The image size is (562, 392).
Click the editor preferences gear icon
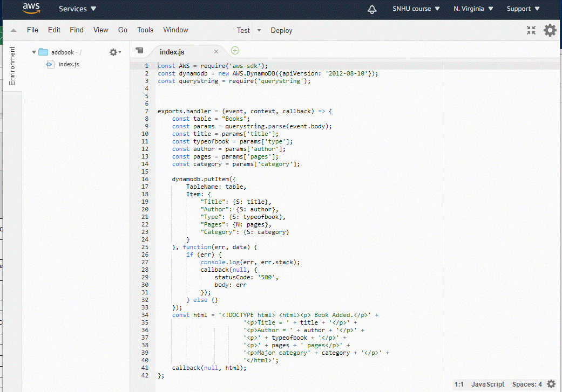[x=550, y=30]
